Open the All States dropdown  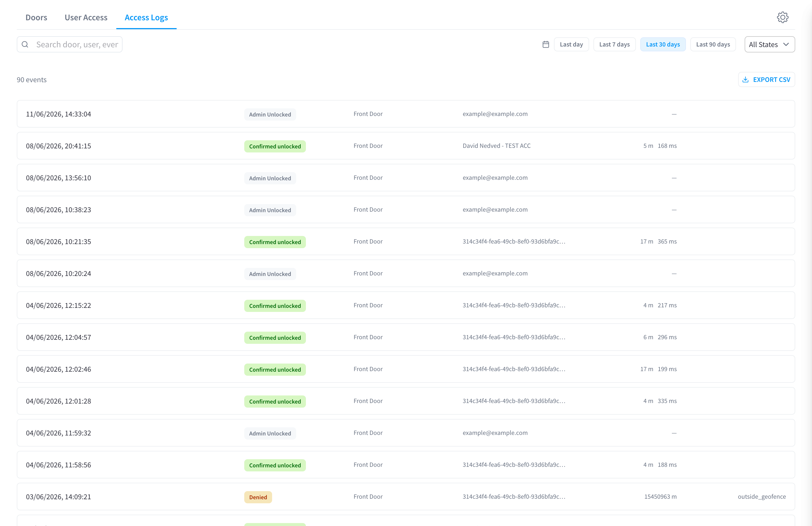pos(770,44)
